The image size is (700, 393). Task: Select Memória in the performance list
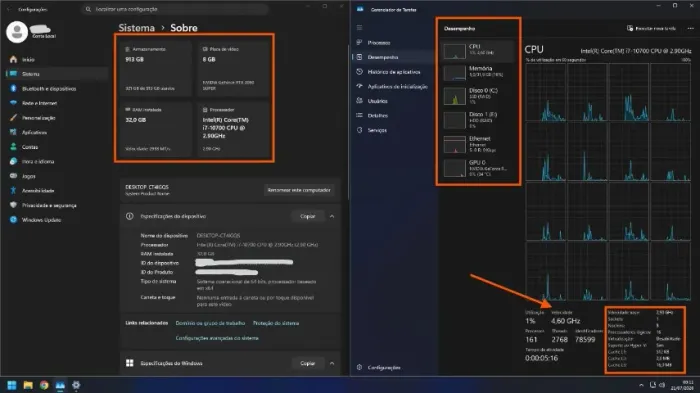pyautogui.click(x=478, y=72)
